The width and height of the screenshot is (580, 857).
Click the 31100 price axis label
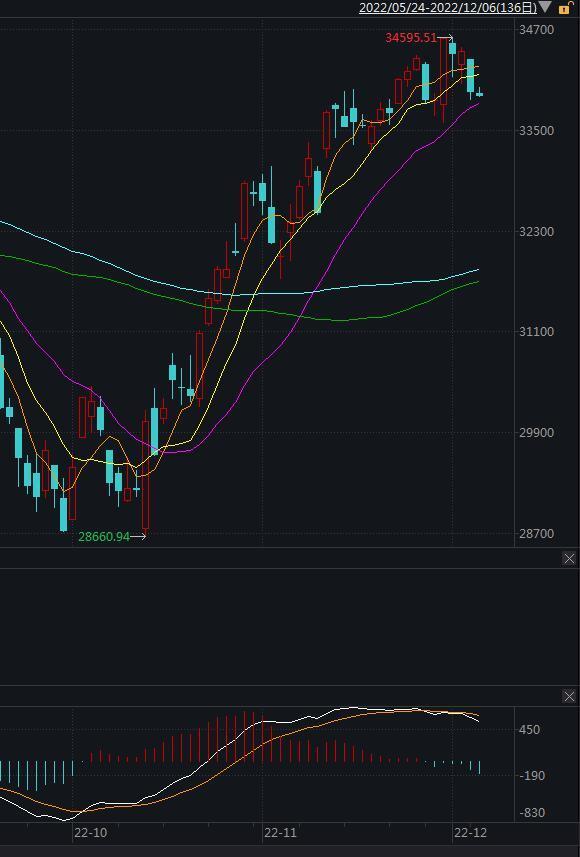click(536, 332)
